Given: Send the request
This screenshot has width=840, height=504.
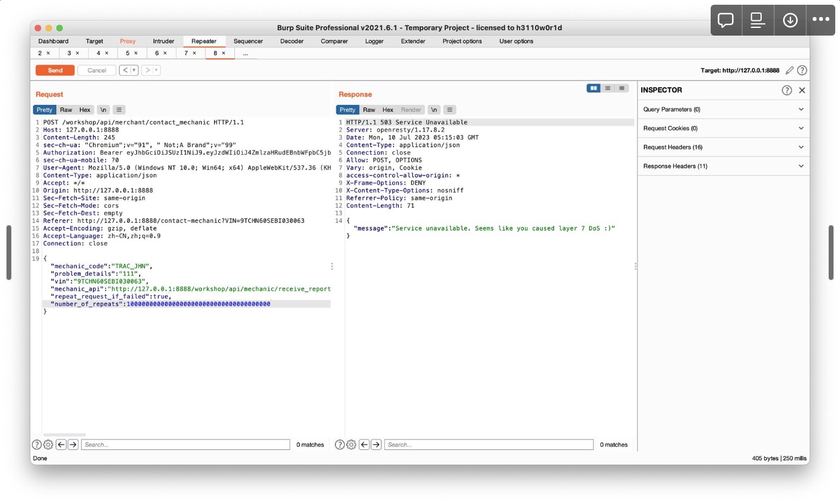Looking at the screenshot, I should (55, 71).
